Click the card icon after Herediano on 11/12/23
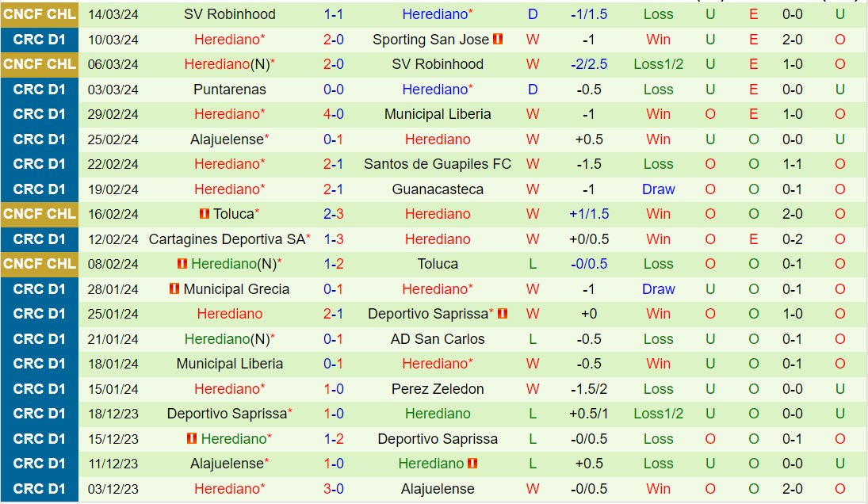This screenshot has width=868, height=504. [x=472, y=464]
